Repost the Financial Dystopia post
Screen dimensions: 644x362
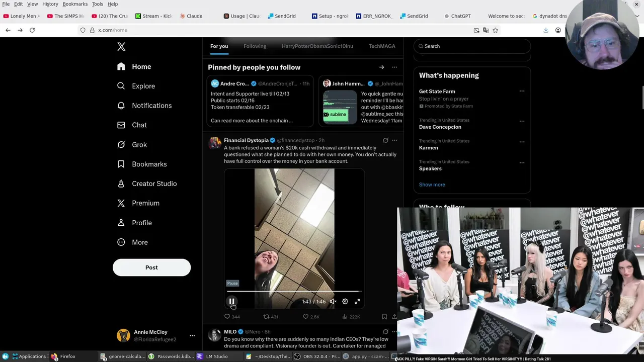coord(271,317)
